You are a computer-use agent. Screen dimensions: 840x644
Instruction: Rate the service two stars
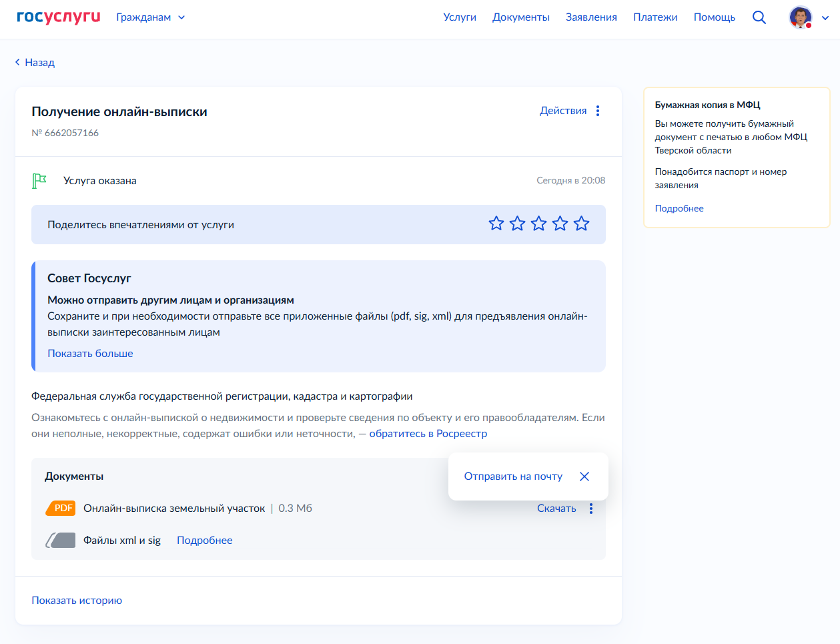pos(518,224)
